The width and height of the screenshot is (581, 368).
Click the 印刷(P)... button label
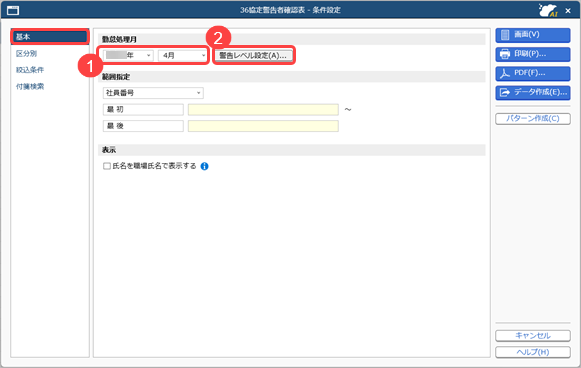(530, 54)
